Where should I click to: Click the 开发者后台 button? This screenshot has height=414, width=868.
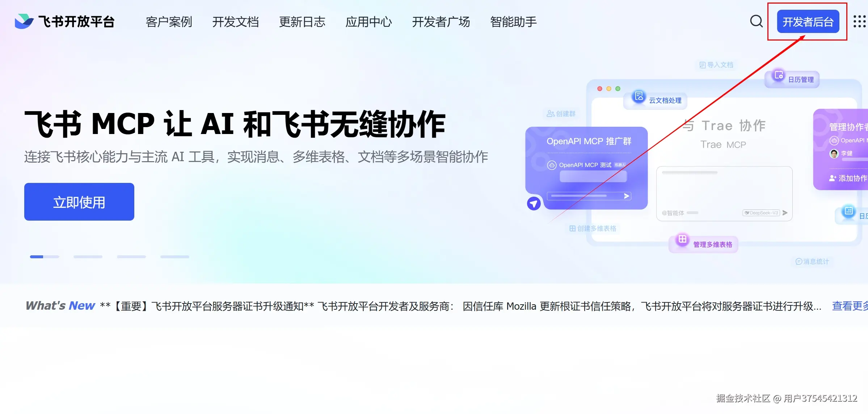coord(808,22)
